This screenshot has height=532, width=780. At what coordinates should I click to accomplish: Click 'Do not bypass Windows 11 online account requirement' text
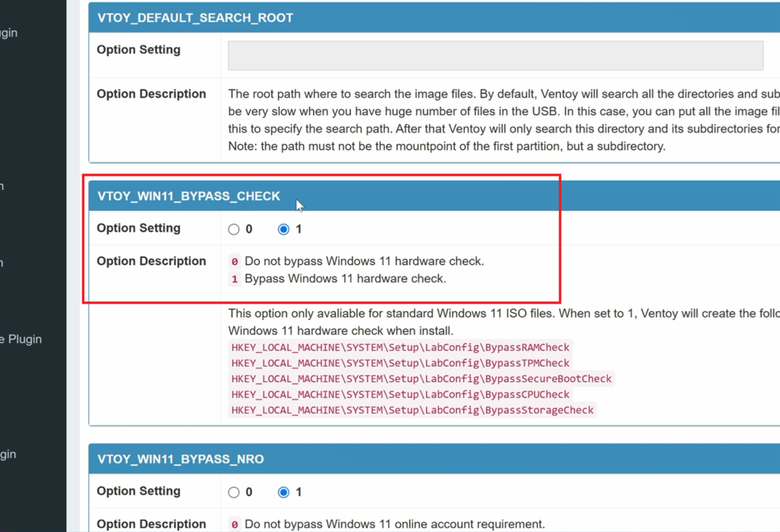coord(395,524)
